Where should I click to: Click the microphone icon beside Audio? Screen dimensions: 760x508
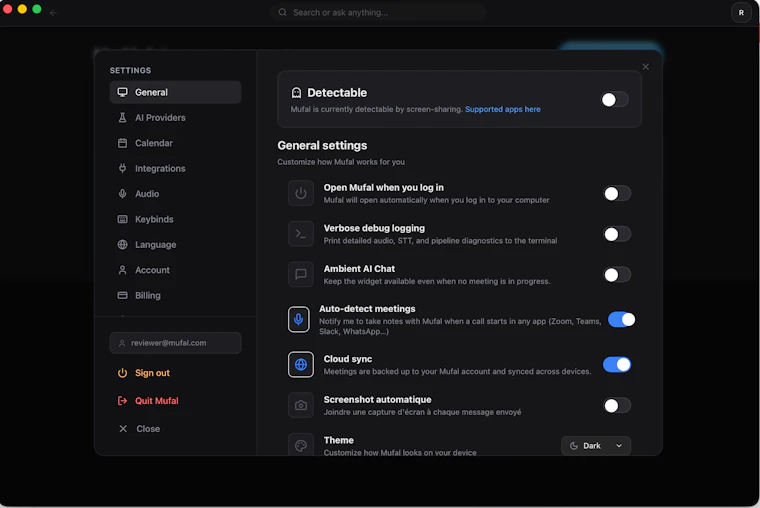coord(123,193)
